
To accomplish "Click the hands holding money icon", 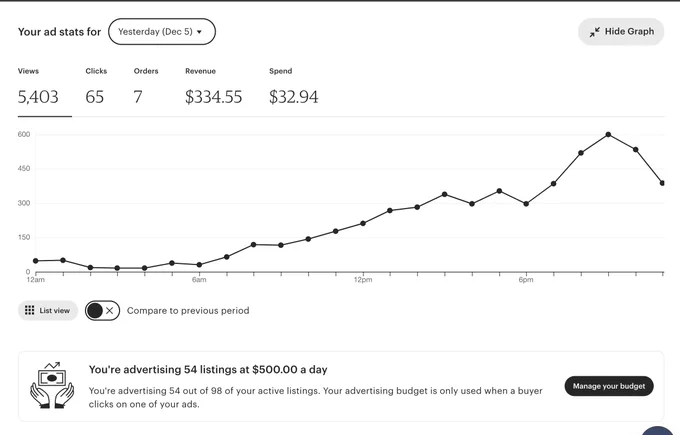I will 52,385.
